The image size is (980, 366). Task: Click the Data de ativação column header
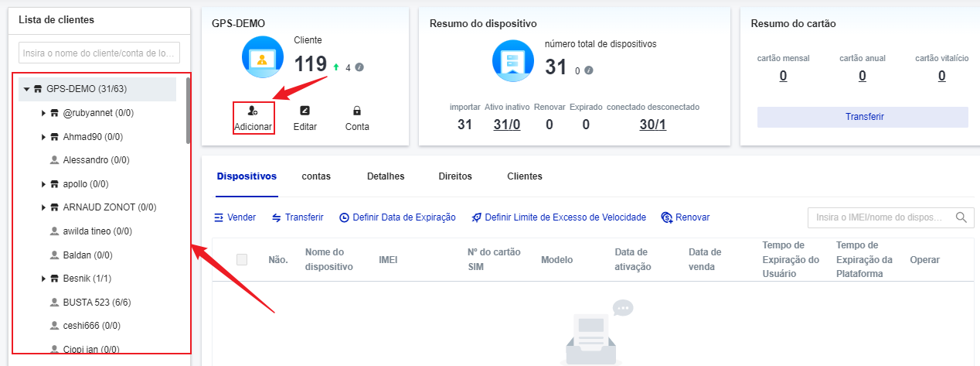coord(633,260)
